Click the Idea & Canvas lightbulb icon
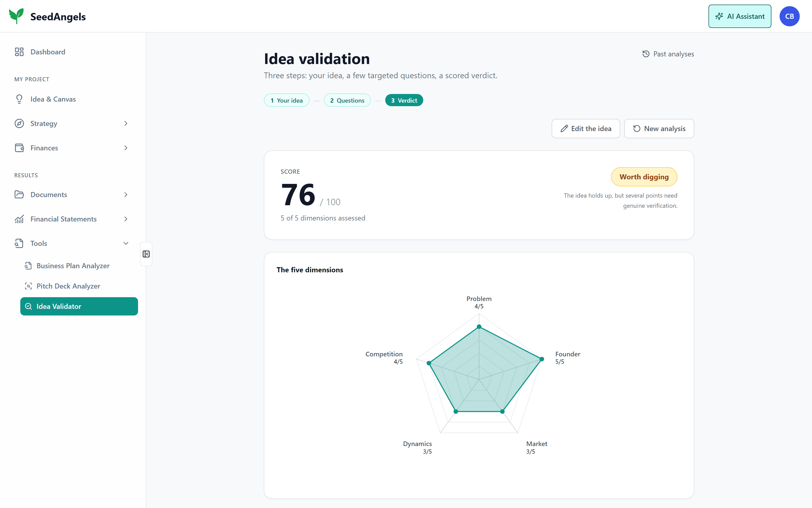The image size is (812, 508). coord(19,99)
